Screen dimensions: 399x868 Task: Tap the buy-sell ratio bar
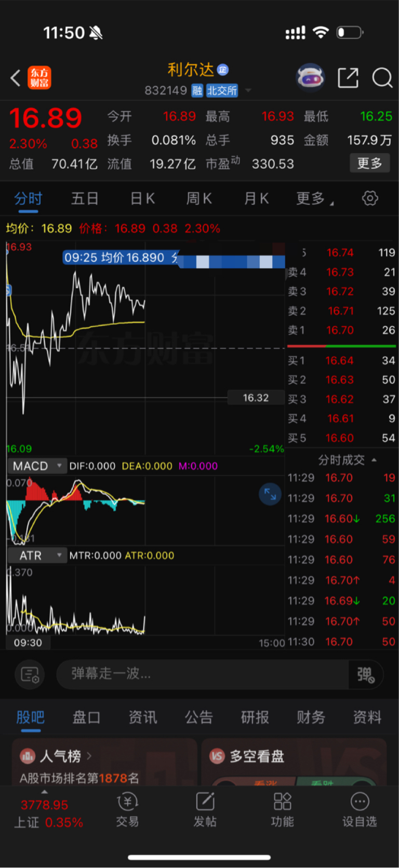tap(341, 346)
